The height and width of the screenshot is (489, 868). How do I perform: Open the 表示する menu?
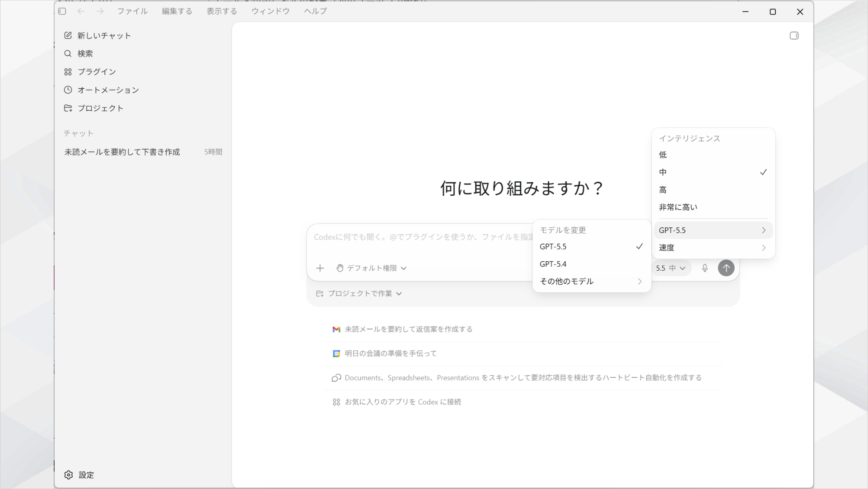[222, 11]
